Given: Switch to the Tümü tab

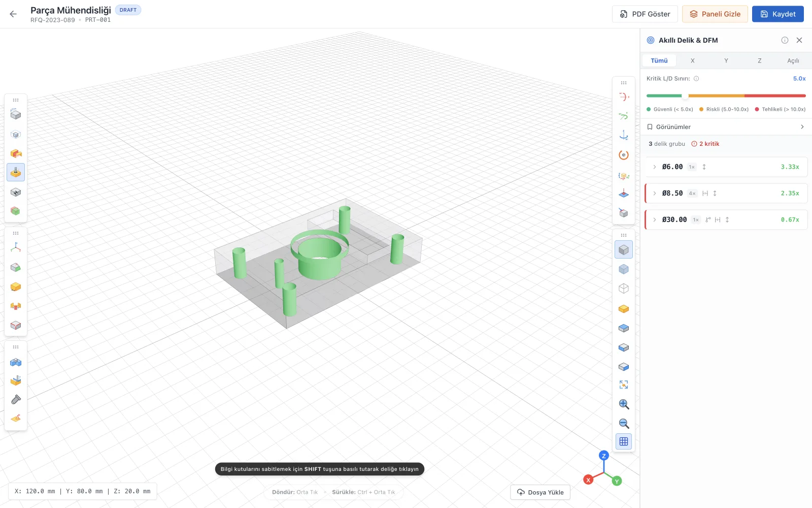Looking at the screenshot, I should coord(659,60).
